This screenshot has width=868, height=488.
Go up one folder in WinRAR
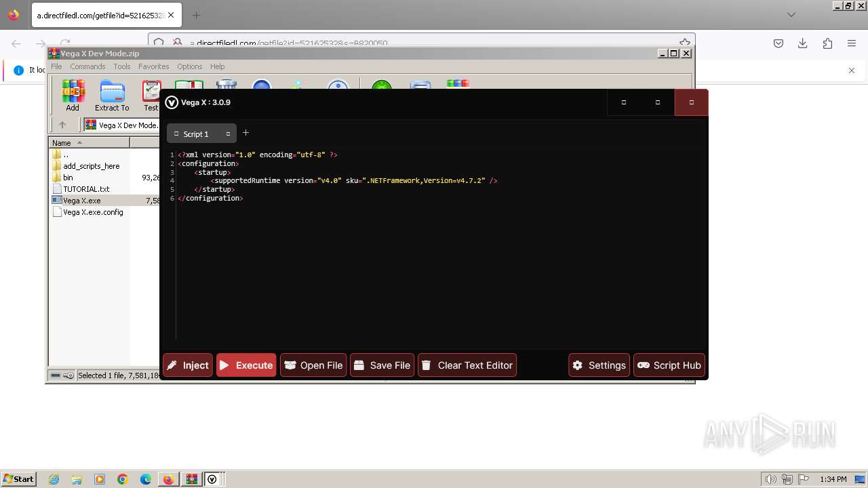coord(62,125)
